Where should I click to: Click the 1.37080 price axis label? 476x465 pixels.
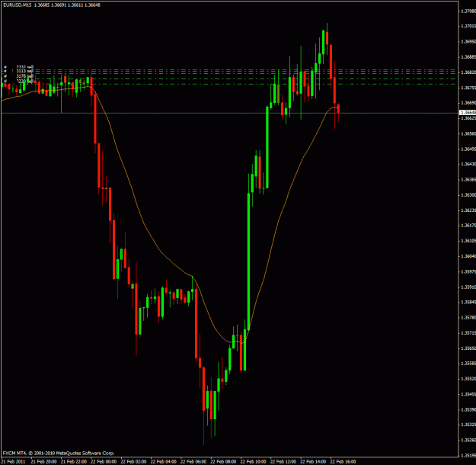point(468,11)
